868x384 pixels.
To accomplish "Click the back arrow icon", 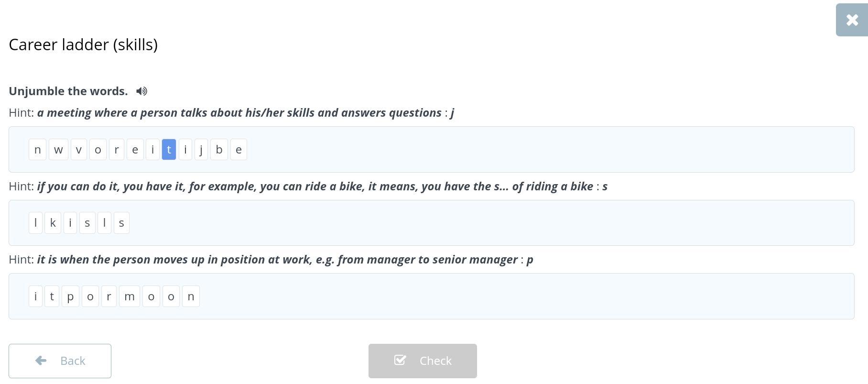I will pyautogui.click(x=41, y=361).
